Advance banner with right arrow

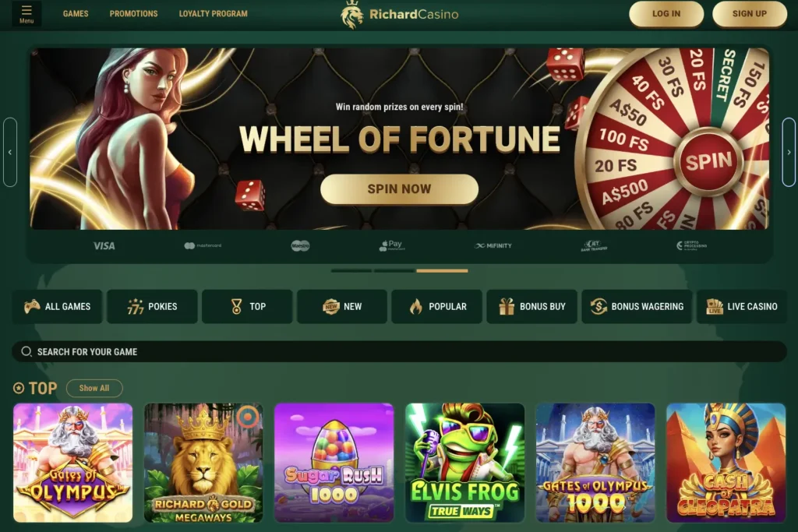[x=789, y=152]
